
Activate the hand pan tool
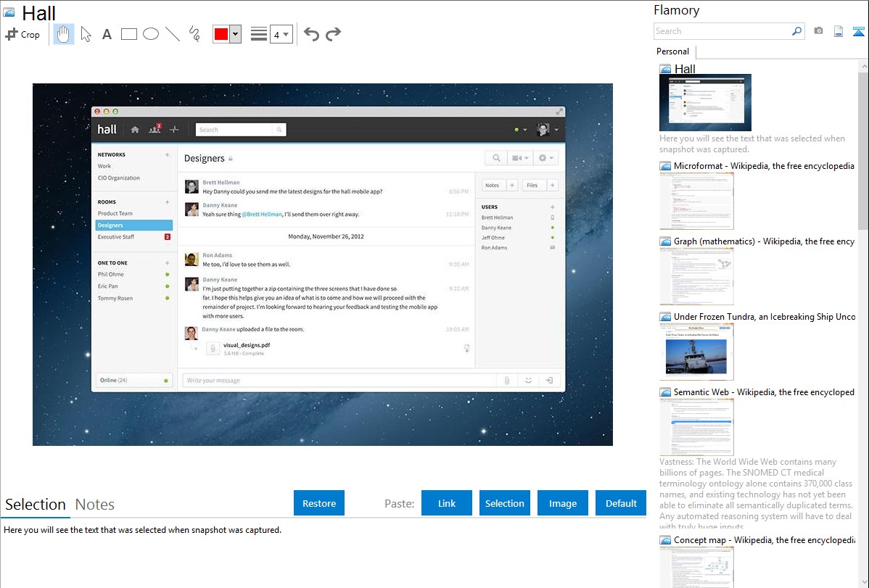click(x=64, y=34)
